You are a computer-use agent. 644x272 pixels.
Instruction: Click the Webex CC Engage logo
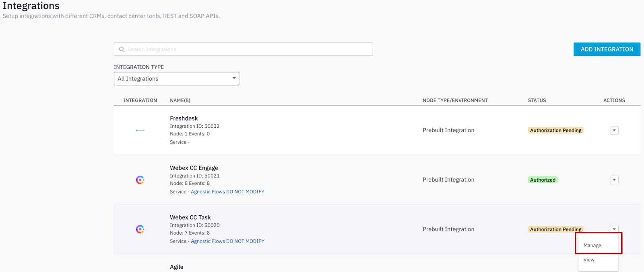[x=140, y=180]
